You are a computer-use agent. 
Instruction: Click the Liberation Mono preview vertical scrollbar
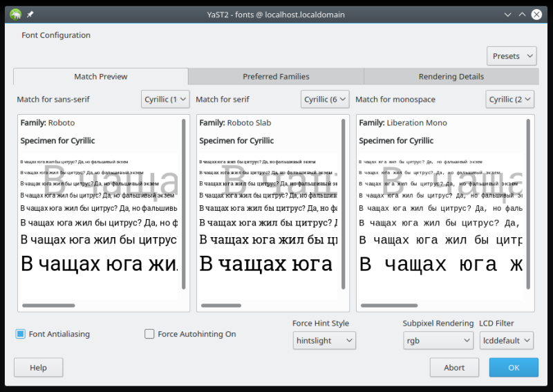point(528,204)
